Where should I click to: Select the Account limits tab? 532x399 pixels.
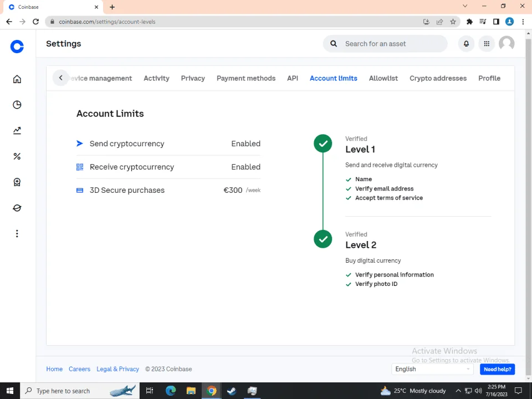(x=334, y=78)
